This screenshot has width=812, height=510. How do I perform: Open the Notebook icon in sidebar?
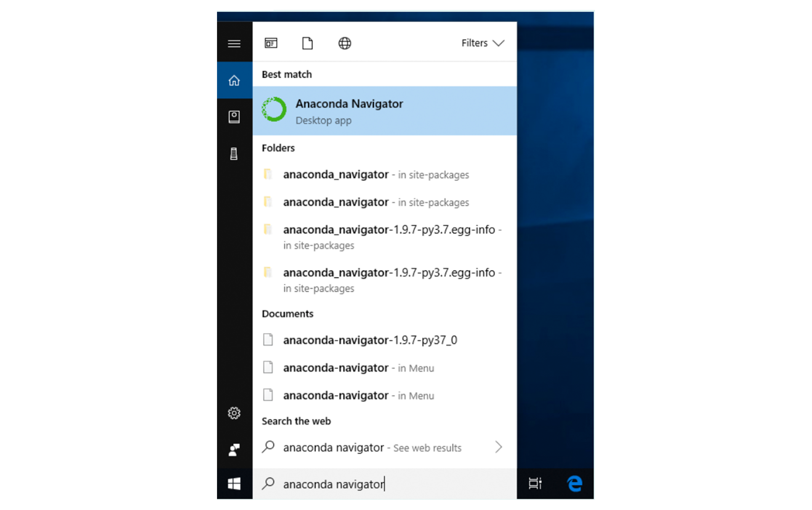point(234,117)
